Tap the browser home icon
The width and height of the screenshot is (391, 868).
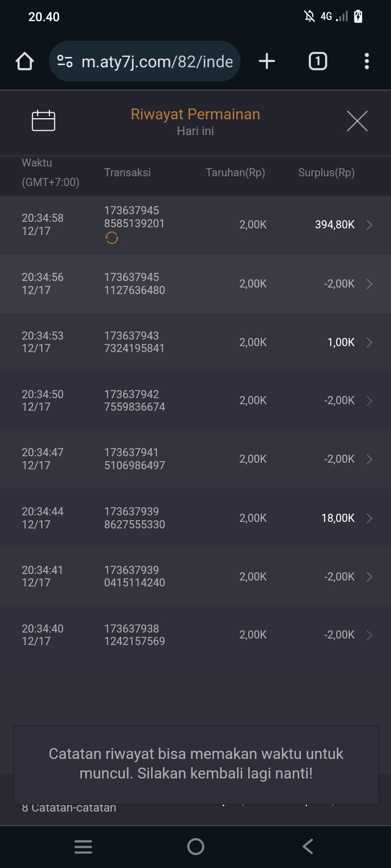coord(24,61)
